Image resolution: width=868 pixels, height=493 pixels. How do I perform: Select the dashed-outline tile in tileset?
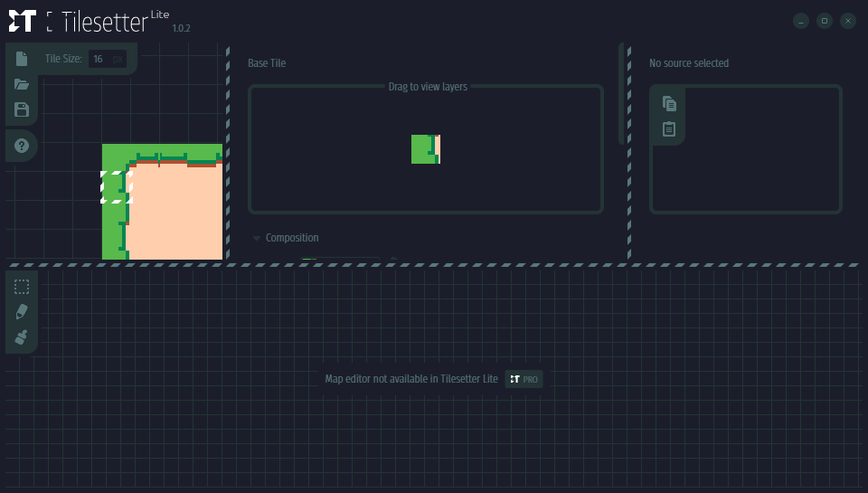[x=117, y=187]
